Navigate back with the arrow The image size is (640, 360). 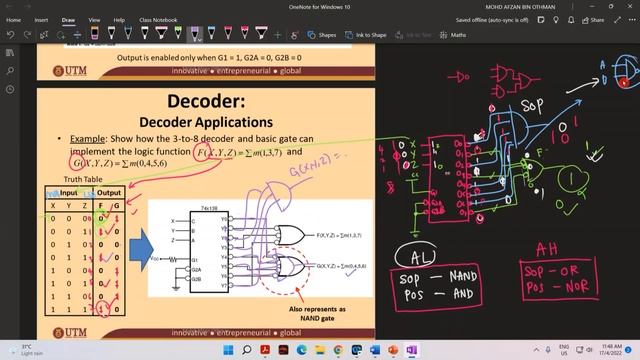click(x=9, y=7)
